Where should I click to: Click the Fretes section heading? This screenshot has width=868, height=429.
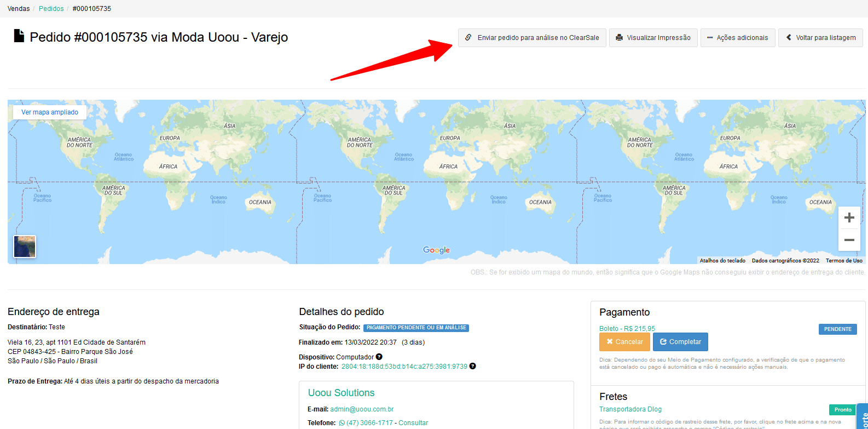(x=614, y=397)
